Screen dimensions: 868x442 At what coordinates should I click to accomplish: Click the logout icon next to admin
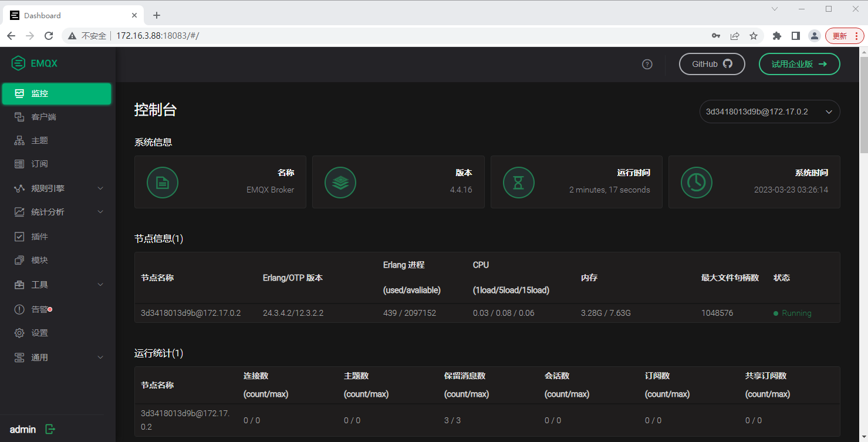(x=50, y=430)
